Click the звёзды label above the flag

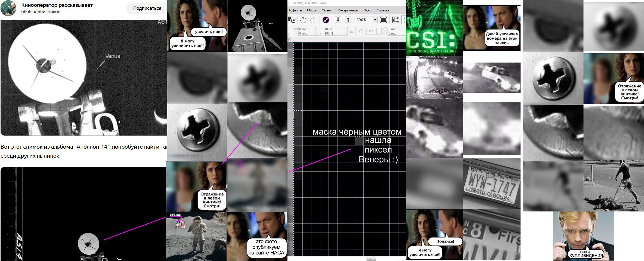[175, 215]
